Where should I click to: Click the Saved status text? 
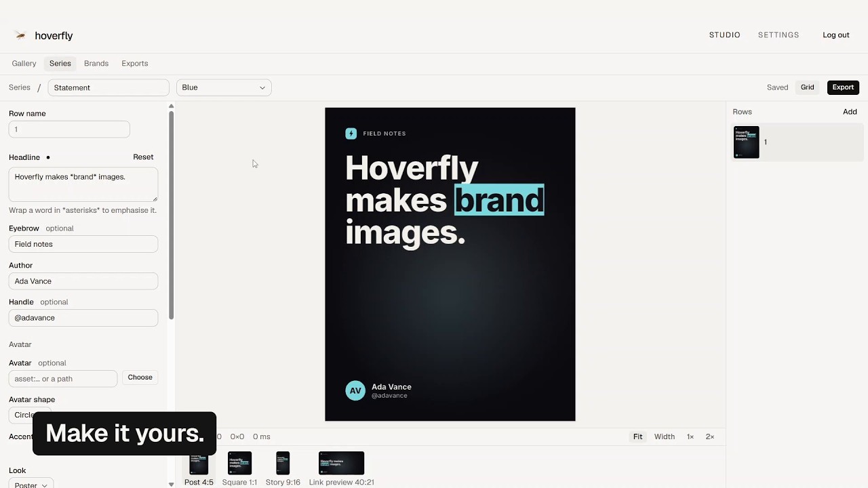(777, 87)
